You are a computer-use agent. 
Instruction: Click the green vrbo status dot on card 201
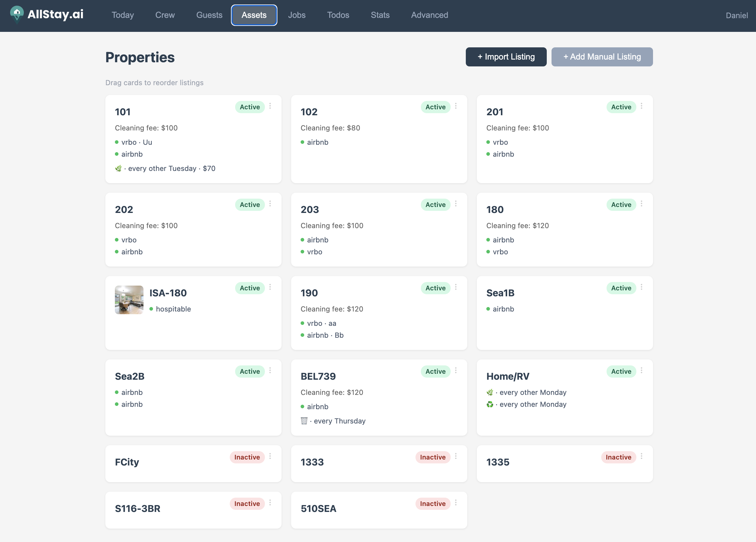[489, 142]
